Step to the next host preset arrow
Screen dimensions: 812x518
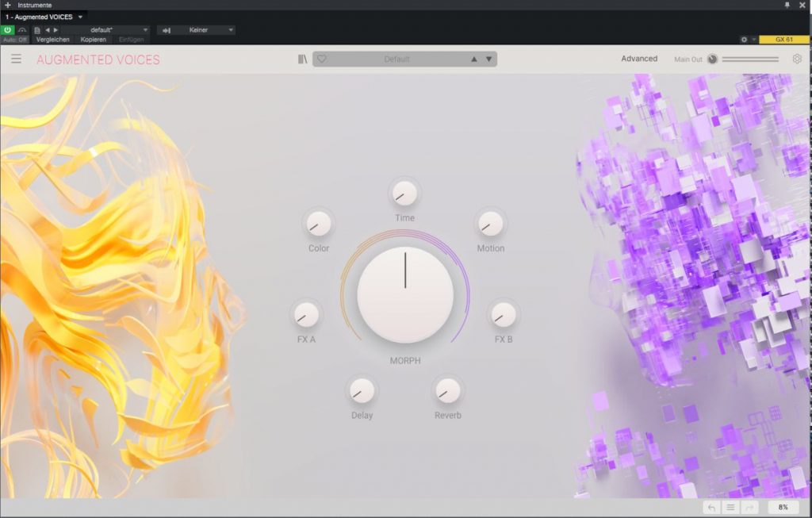pos(56,30)
